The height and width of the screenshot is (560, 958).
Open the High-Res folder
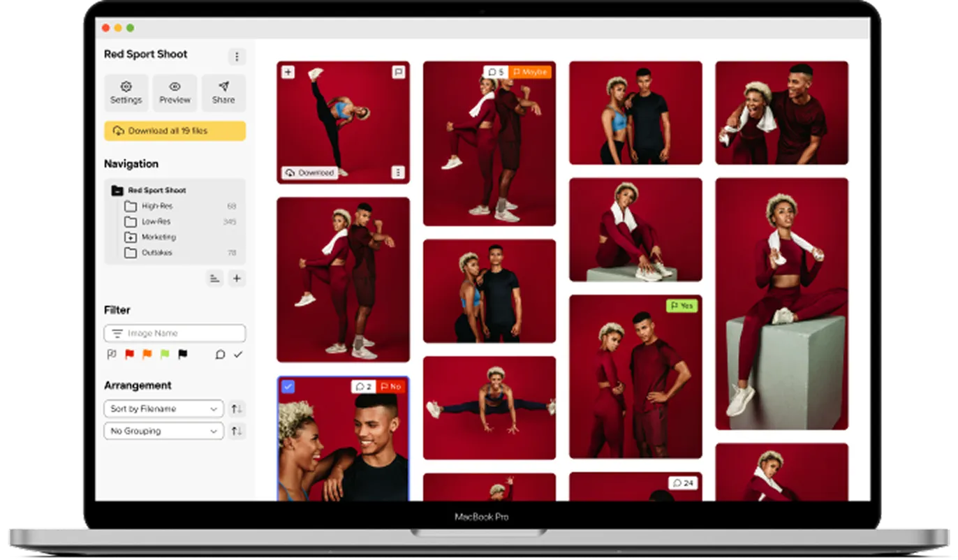180,206
